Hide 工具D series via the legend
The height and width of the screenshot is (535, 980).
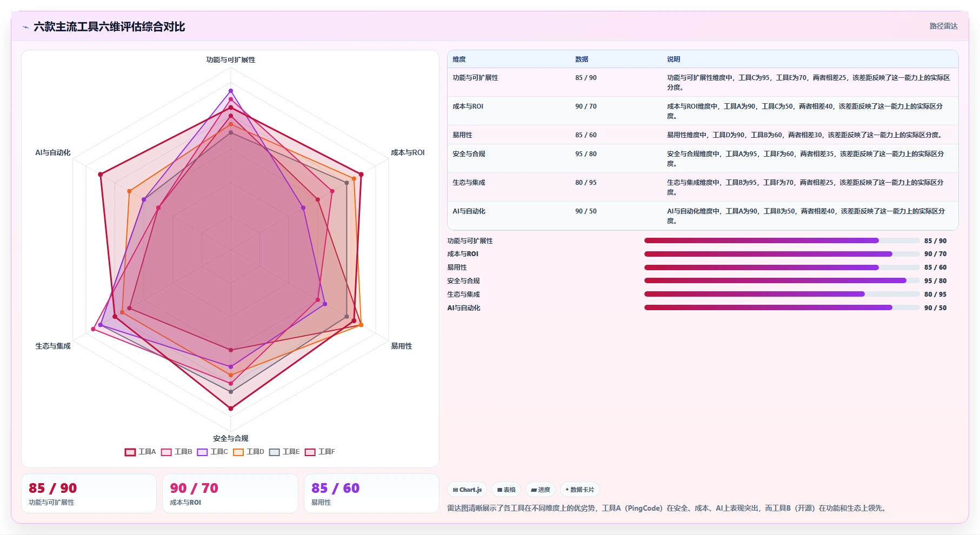[x=249, y=452]
